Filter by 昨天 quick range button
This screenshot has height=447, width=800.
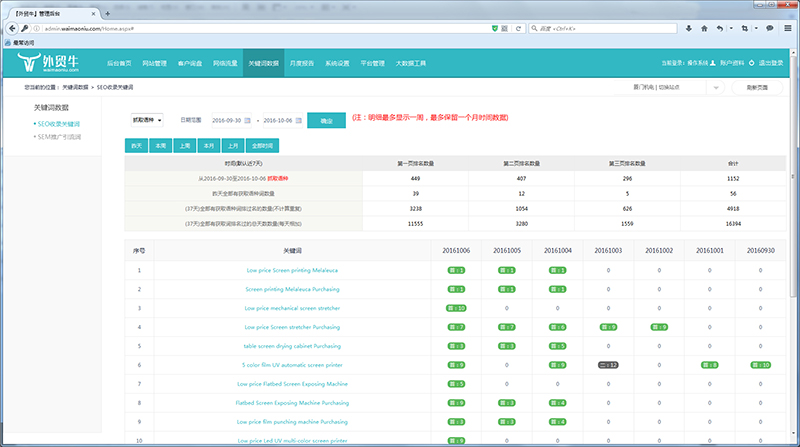pos(135,145)
